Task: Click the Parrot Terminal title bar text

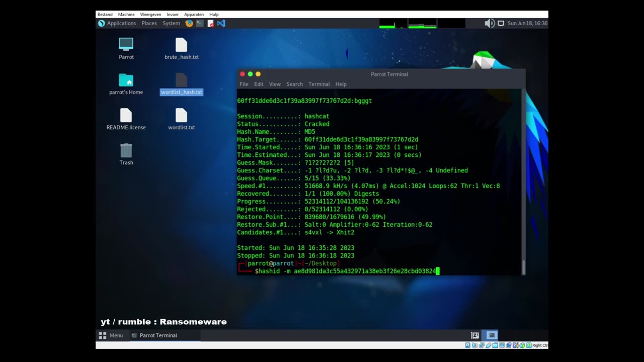Action: pos(389,74)
